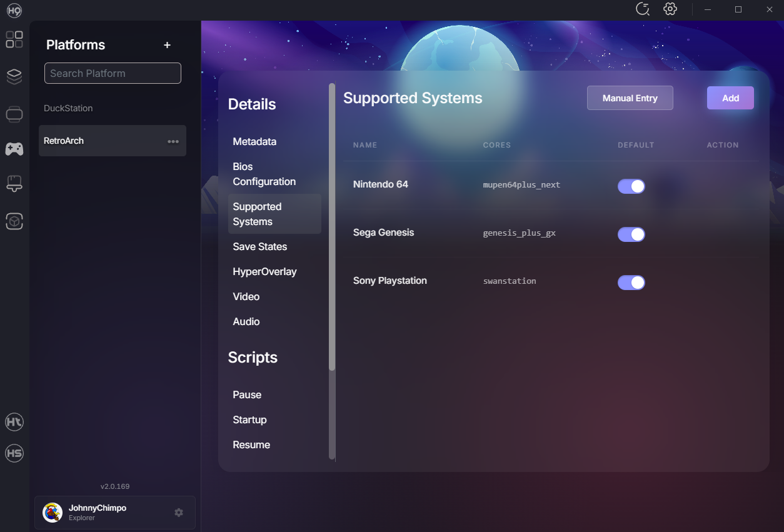Open the dashboard grid icon in sidebar
This screenshot has height=532, width=784.
point(14,39)
